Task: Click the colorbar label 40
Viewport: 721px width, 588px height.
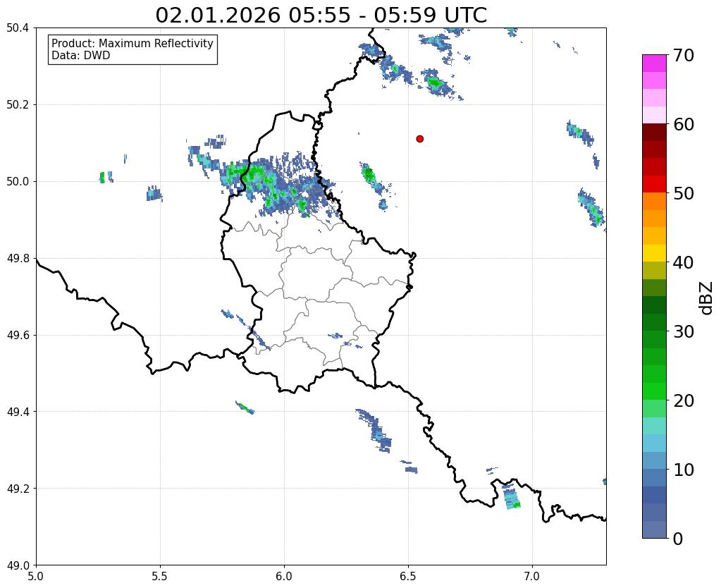Action: (x=684, y=262)
